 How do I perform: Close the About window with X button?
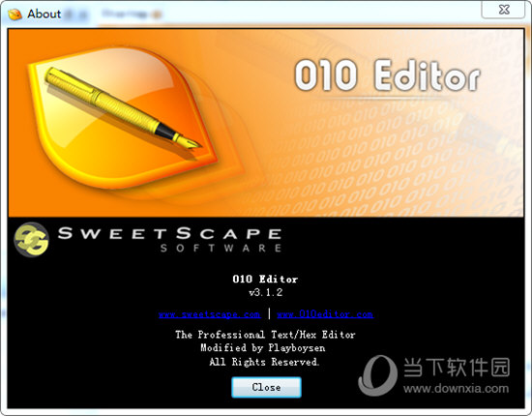click(x=504, y=10)
